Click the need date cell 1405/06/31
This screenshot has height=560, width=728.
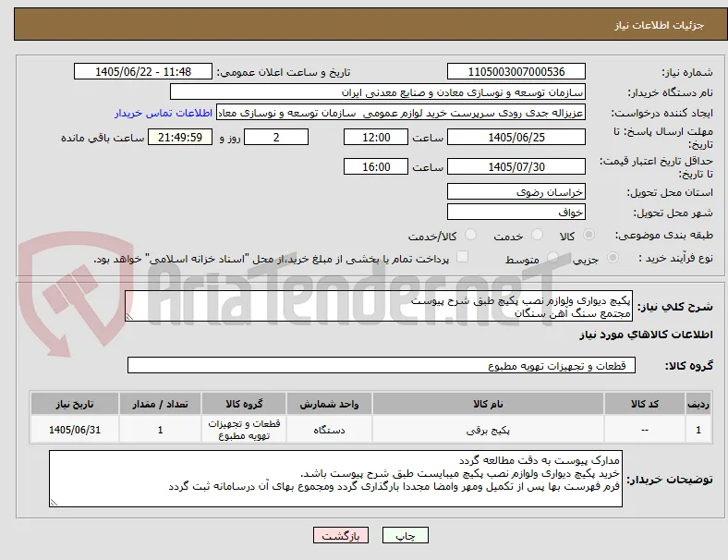pyautogui.click(x=75, y=430)
